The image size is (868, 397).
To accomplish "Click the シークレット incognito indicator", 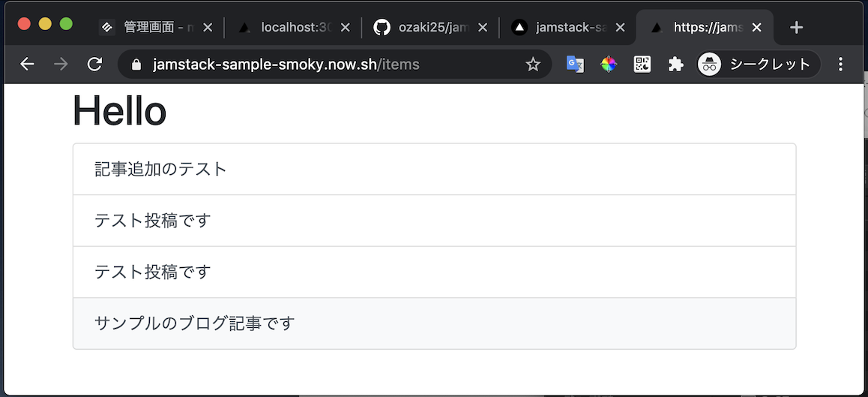I will (758, 65).
